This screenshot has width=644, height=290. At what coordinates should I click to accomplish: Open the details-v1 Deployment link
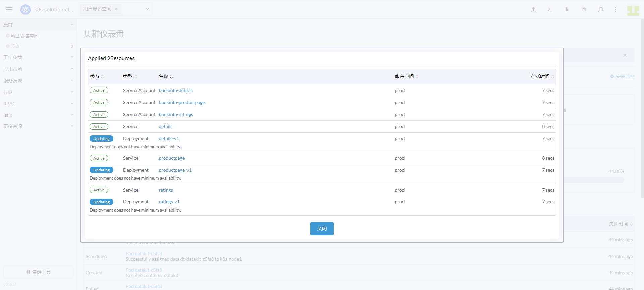[169, 138]
